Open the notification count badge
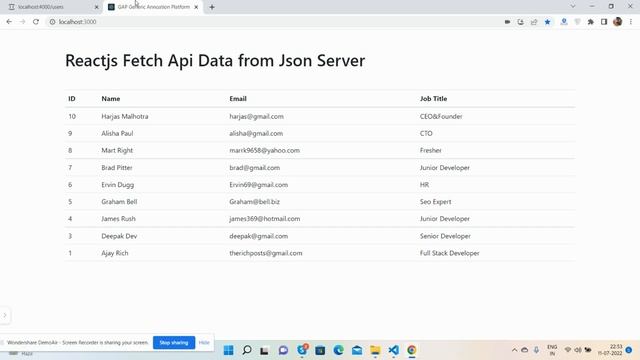Screen dimensions: 640x360 pyautogui.click(x=629, y=350)
